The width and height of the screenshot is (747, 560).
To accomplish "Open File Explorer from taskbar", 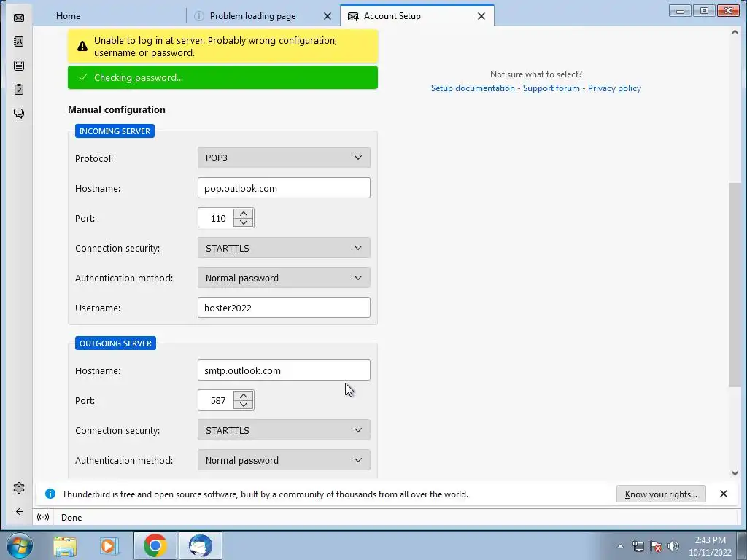I will [65, 545].
